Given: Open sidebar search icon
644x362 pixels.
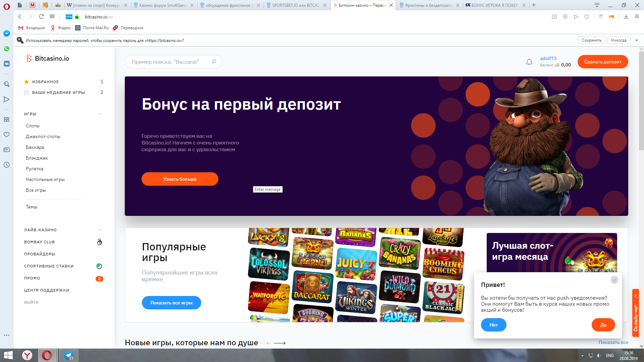Looking at the screenshot, I should pos(7,84).
